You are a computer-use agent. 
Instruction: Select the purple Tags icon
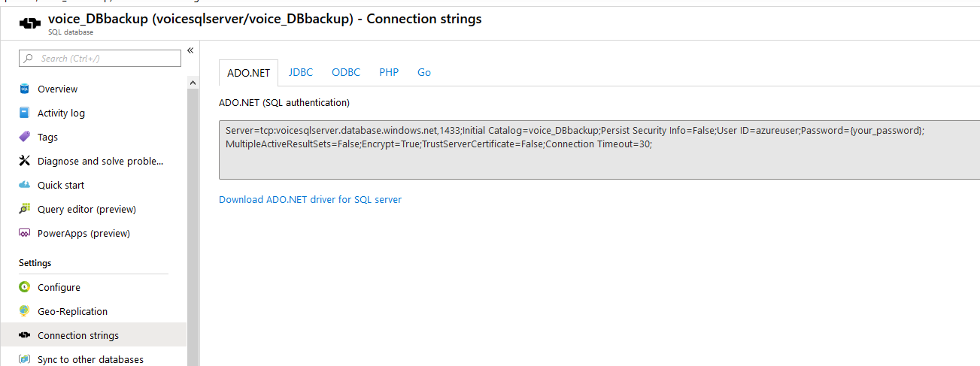(24, 137)
